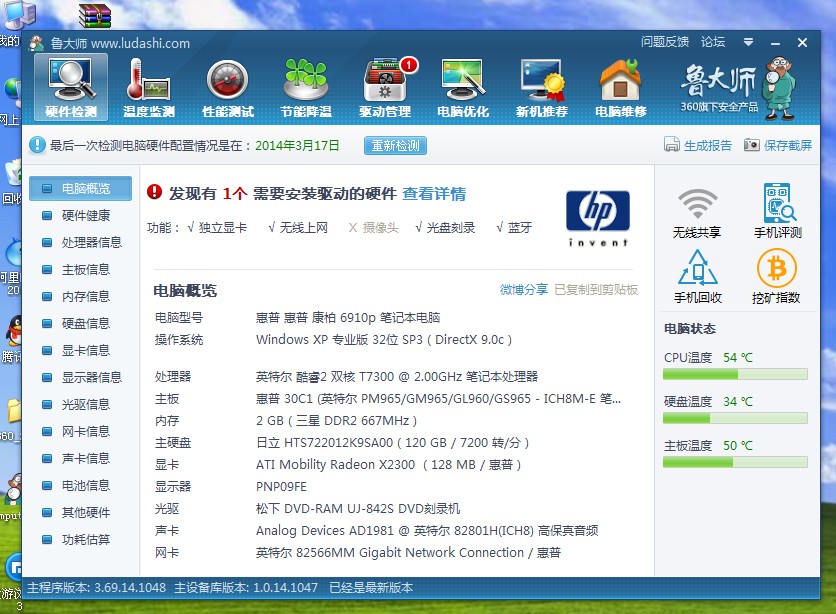The height and width of the screenshot is (614, 836).
Task: Click the 硬盘温度 temperature bar
Action: pyautogui.click(x=735, y=418)
